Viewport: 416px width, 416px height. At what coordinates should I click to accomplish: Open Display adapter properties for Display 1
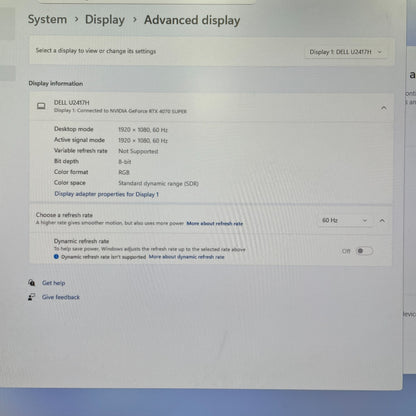pos(106,194)
